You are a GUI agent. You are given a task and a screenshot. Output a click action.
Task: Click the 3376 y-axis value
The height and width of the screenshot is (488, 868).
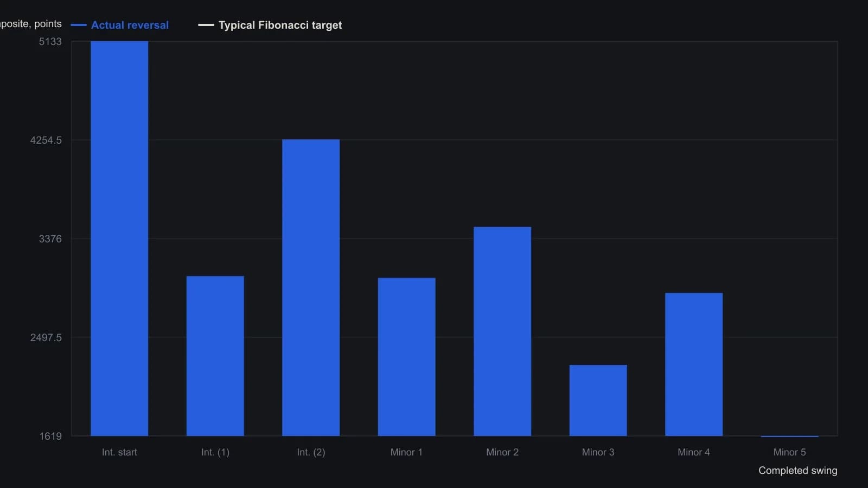point(50,239)
